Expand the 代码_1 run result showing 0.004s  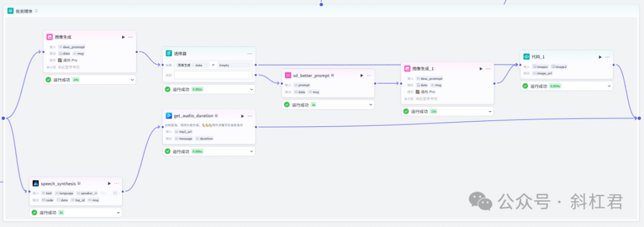click(x=609, y=86)
